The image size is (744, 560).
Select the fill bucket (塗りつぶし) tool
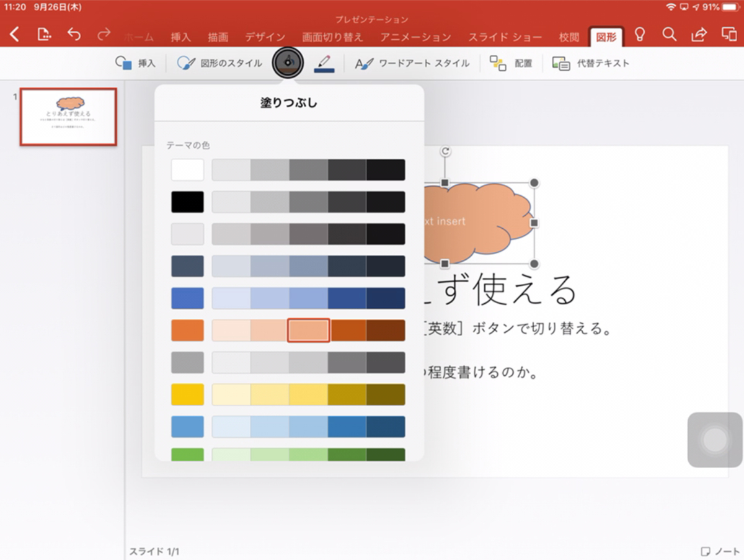click(287, 63)
